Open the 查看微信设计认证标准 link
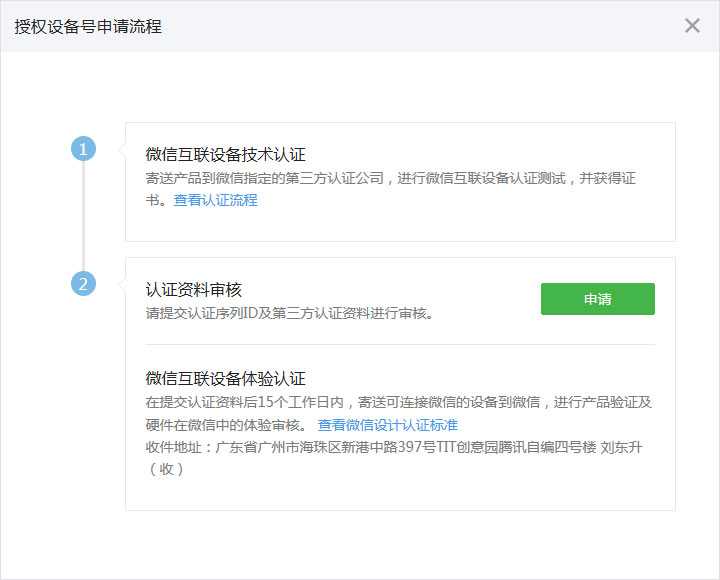The height and width of the screenshot is (580, 720). pos(388,425)
